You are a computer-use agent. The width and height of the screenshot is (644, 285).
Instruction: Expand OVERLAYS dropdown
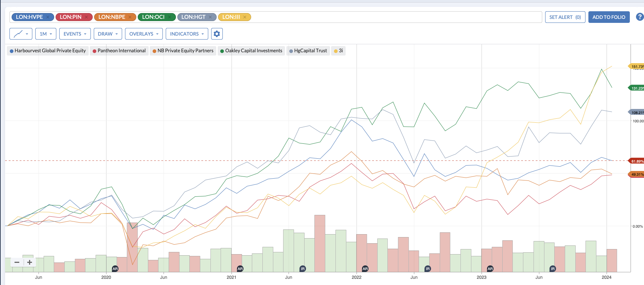(x=144, y=34)
